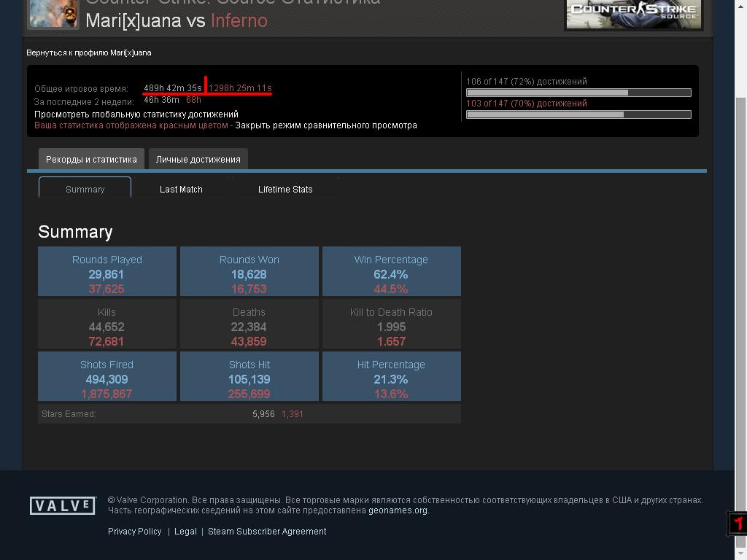
Task: Click the Kills stat tile
Action: [x=107, y=324]
